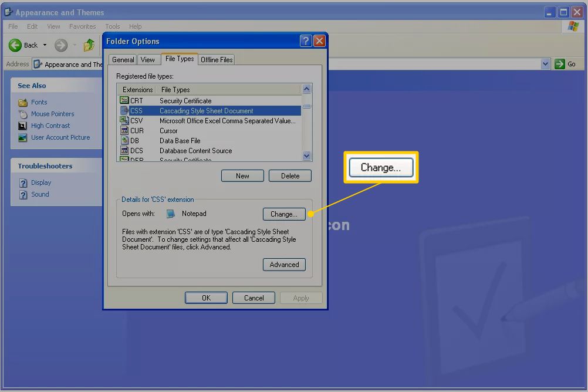The width and height of the screenshot is (588, 392).
Task: Click the Fonts folder icon
Action: 23,102
